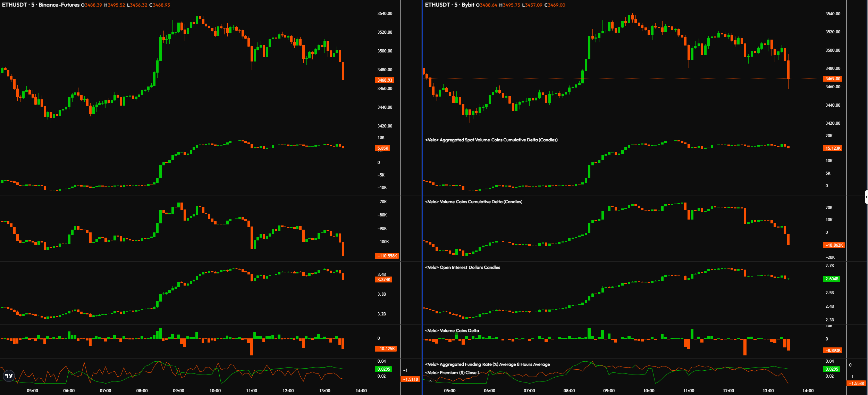This screenshot has height=395, width=868.
Task: Select the ETHUSDT Binance-Futures symbol title
Action: [x=41, y=5]
